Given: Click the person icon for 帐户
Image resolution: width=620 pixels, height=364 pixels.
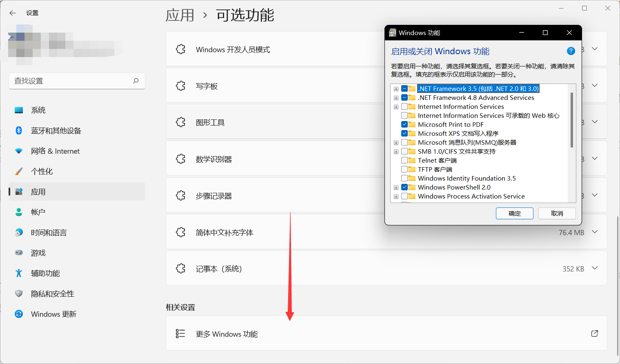Looking at the screenshot, I should click(x=19, y=212).
